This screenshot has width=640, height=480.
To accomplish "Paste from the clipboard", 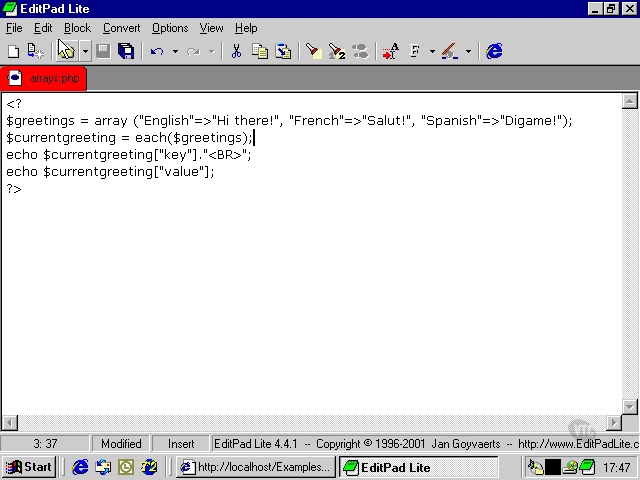I will [283, 51].
